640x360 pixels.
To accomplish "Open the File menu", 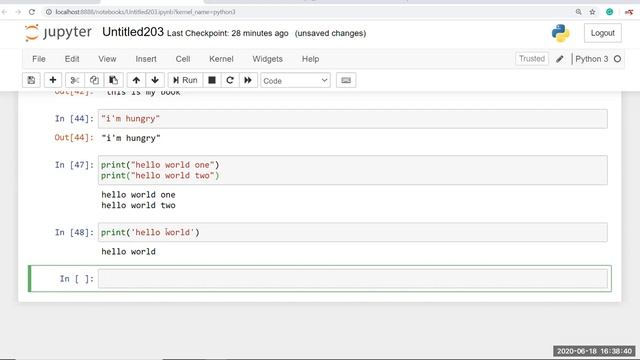I will [39, 59].
